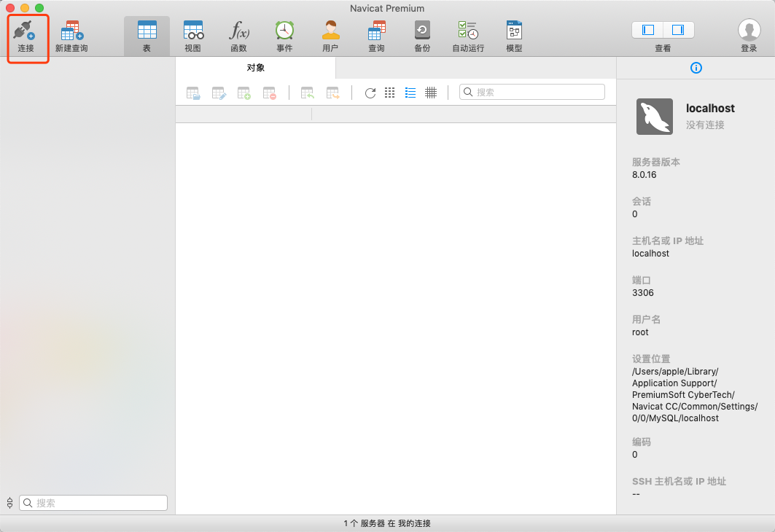Click the Design Table pencil icon
The width and height of the screenshot is (775, 532).
219,93
